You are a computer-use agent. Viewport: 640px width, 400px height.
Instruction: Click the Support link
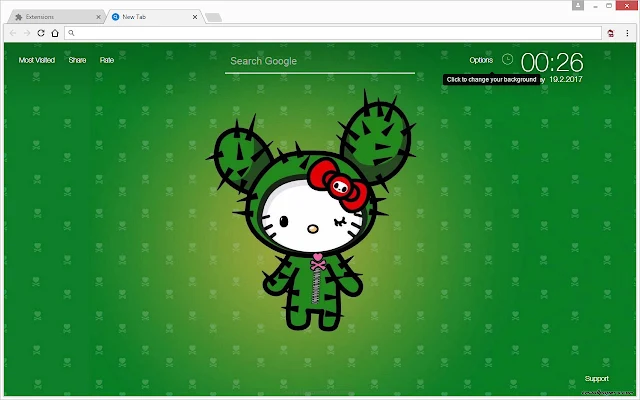(x=597, y=379)
